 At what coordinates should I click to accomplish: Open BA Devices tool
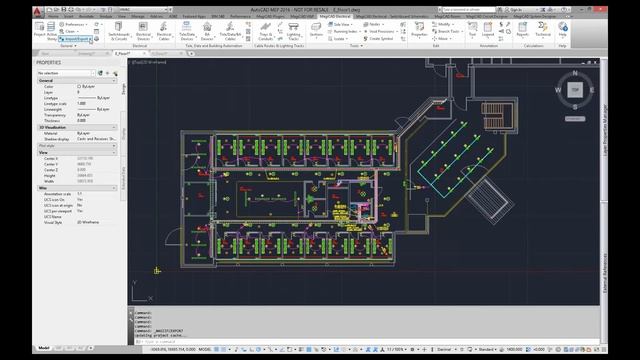pyautogui.click(x=207, y=31)
